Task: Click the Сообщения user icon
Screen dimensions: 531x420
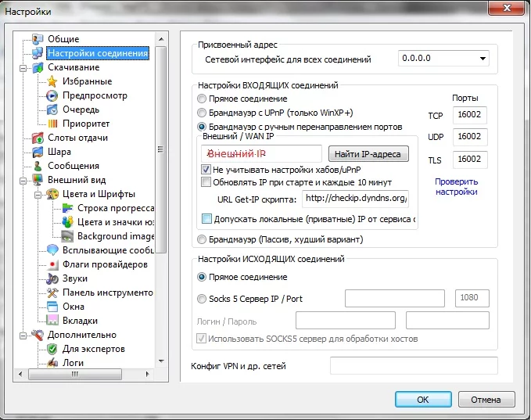Action: tap(38, 166)
